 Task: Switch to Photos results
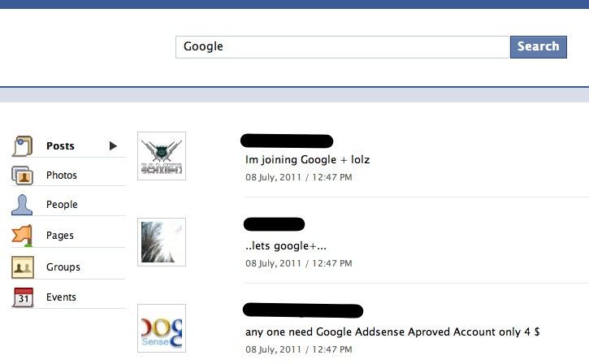click(61, 175)
